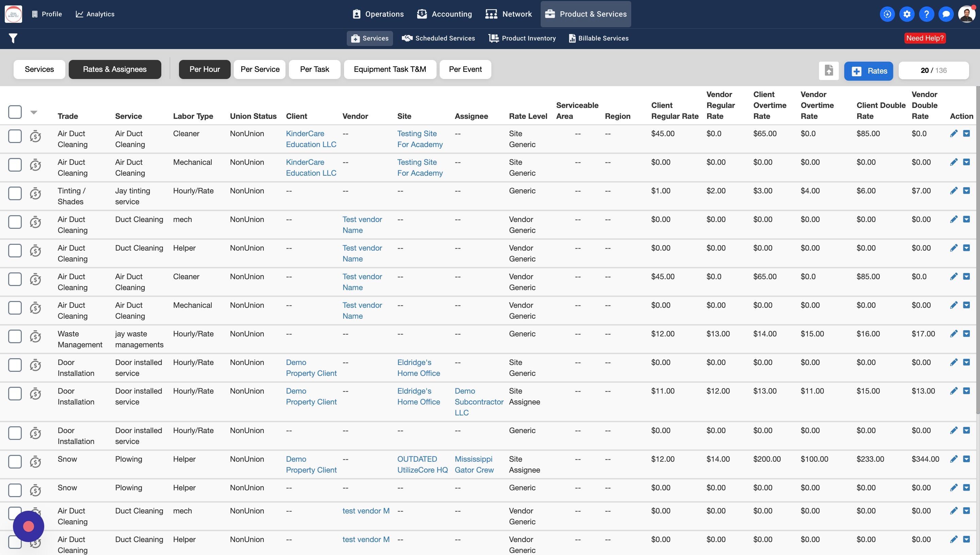Open the settings gear icon
Viewport: 980px width, 555px height.
point(907,14)
